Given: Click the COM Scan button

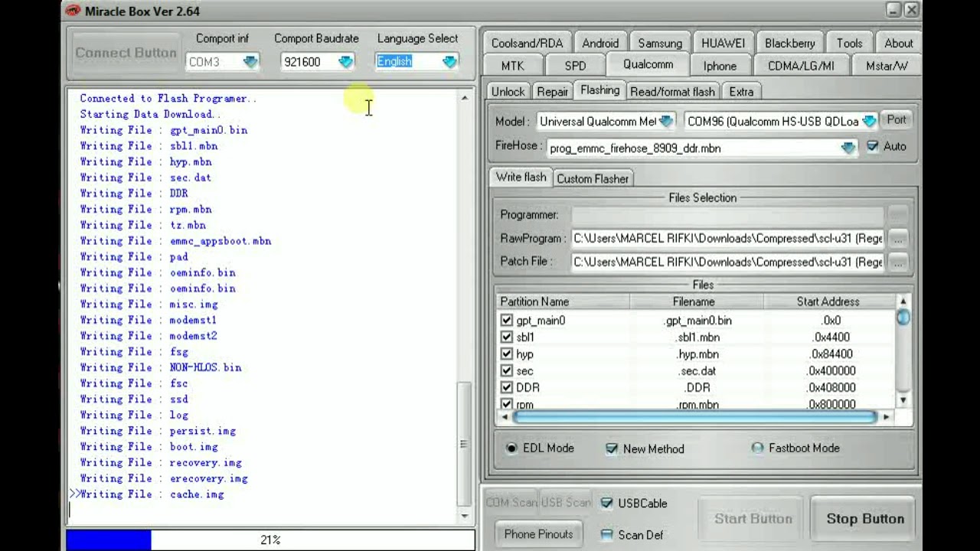Looking at the screenshot, I should (x=511, y=503).
